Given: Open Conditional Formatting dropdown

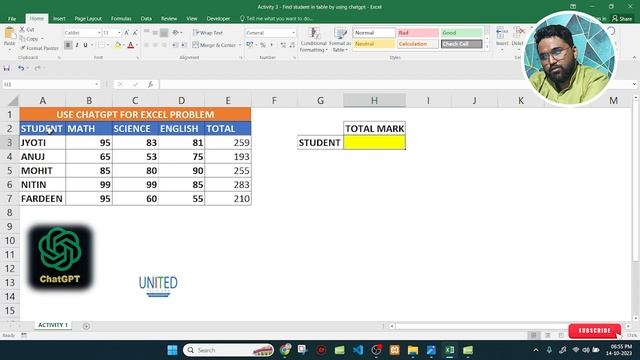Looking at the screenshot, I should coord(313,40).
